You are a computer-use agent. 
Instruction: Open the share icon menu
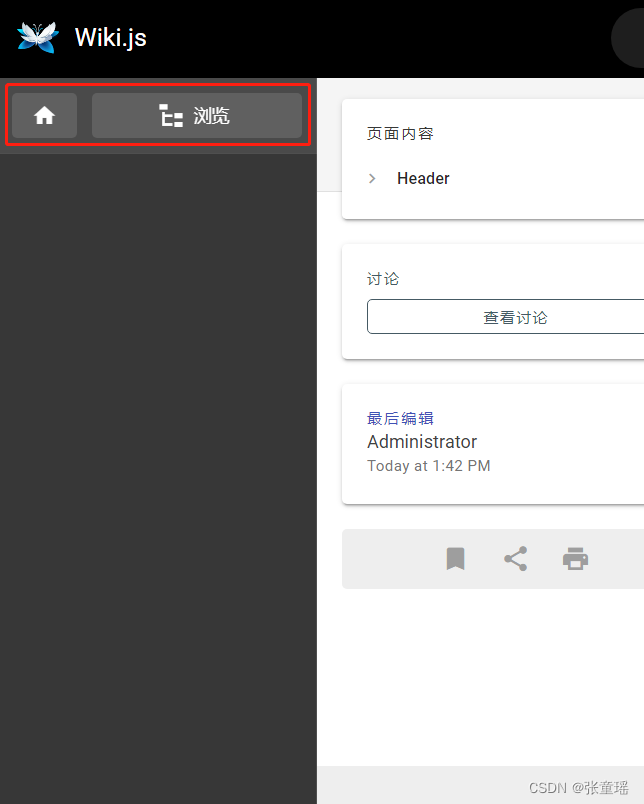(x=515, y=559)
